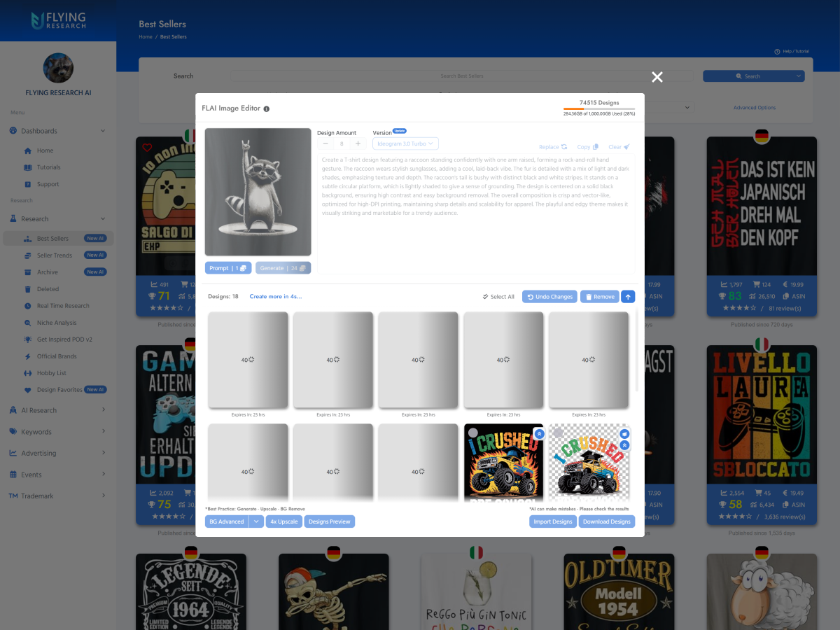Screen dimensions: 840x630
Task: Expand the Keywords menu
Action: pyautogui.click(x=58, y=432)
